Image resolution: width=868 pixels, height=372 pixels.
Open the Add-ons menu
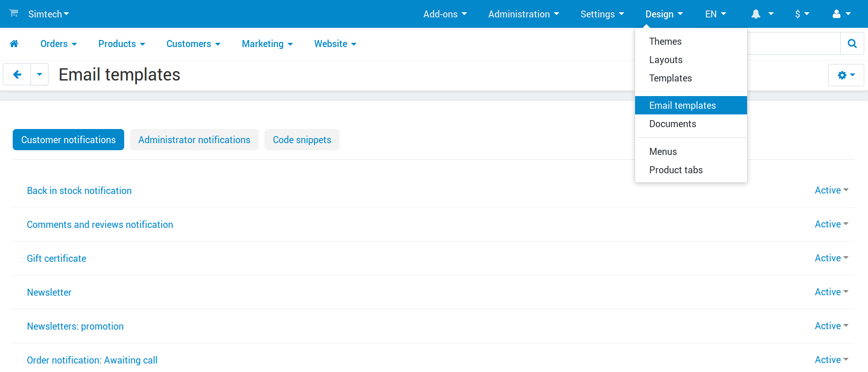click(445, 14)
